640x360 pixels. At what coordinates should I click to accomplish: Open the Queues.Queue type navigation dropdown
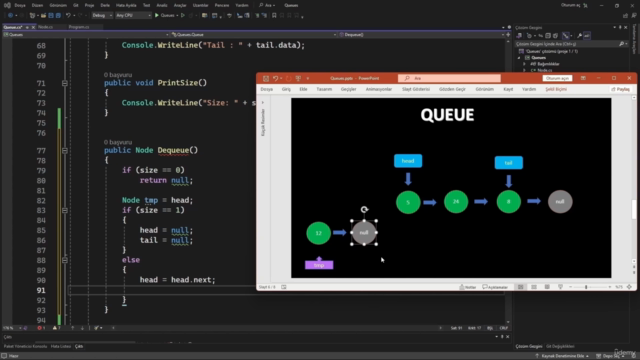[x=254, y=35]
